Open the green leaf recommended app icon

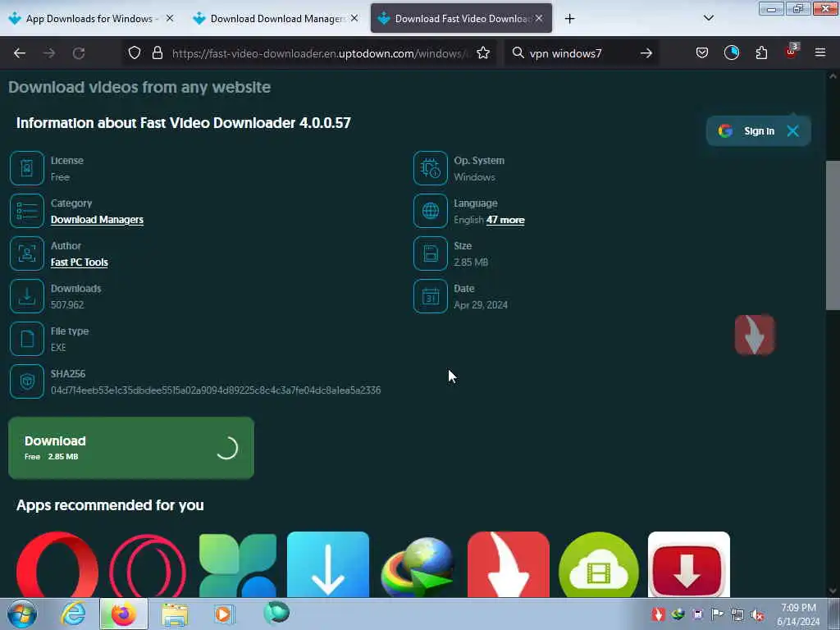point(238,564)
